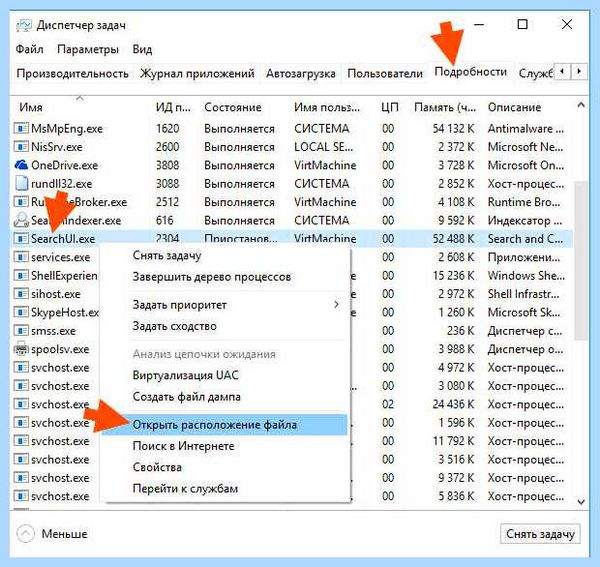This screenshot has width=600, height=567.
Task: Select the SearchUI.exe process name
Action: tap(63, 239)
